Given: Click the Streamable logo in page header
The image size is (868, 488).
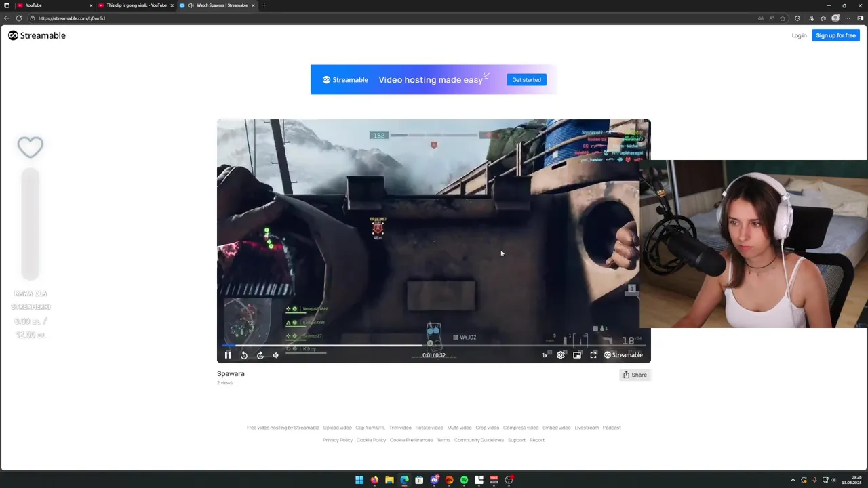Looking at the screenshot, I should [x=37, y=35].
